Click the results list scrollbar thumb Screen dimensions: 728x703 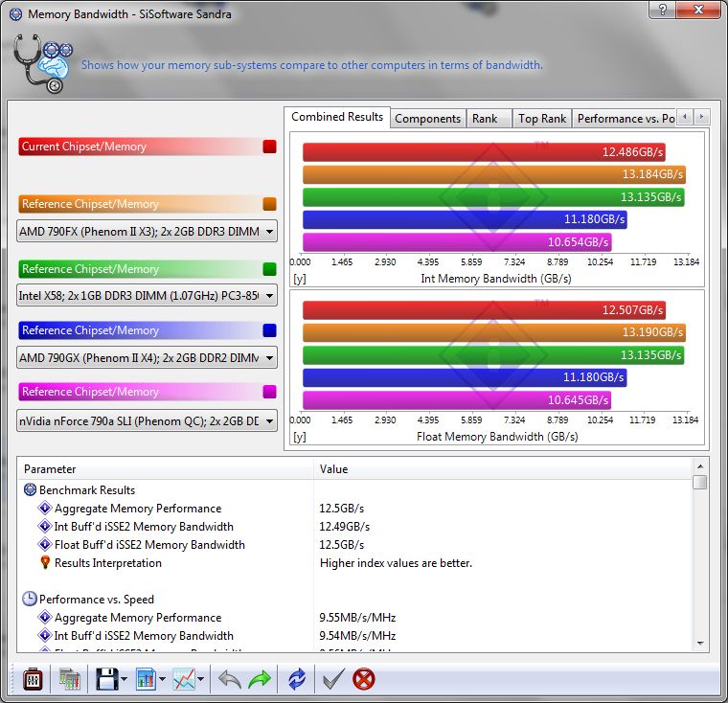coord(700,482)
